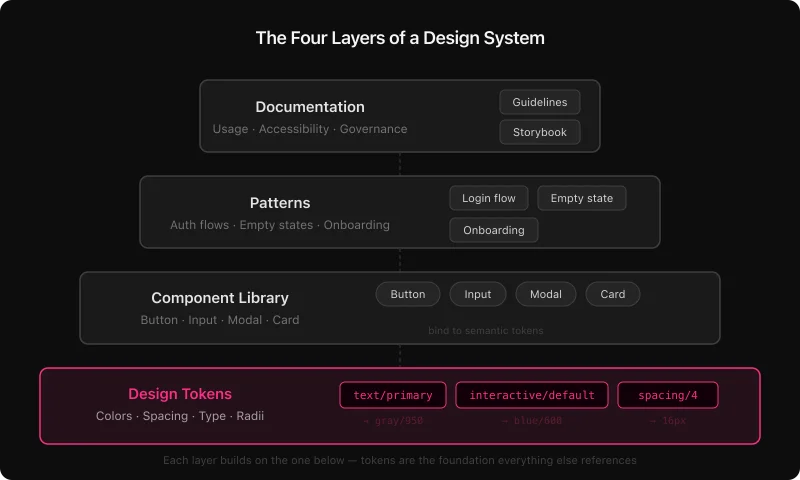Click the footer caption about layers building
800x480 pixels.
pyautogui.click(x=400, y=460)
